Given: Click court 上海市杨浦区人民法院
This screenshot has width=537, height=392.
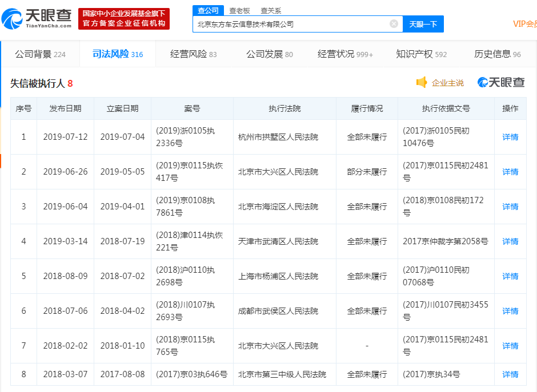Looking at the screenshot, I should (x=278, y=276).
